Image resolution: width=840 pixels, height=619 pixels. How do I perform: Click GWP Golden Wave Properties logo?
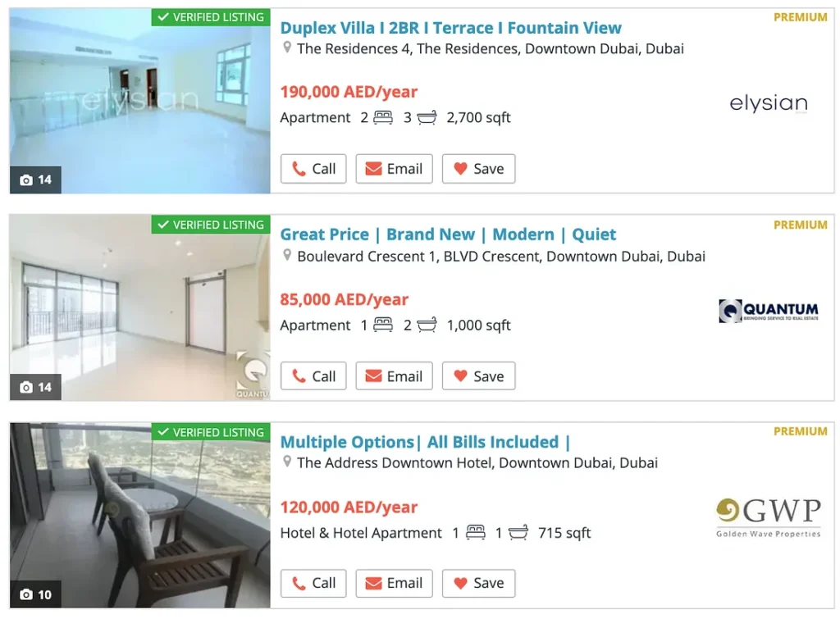coord(768,518)
